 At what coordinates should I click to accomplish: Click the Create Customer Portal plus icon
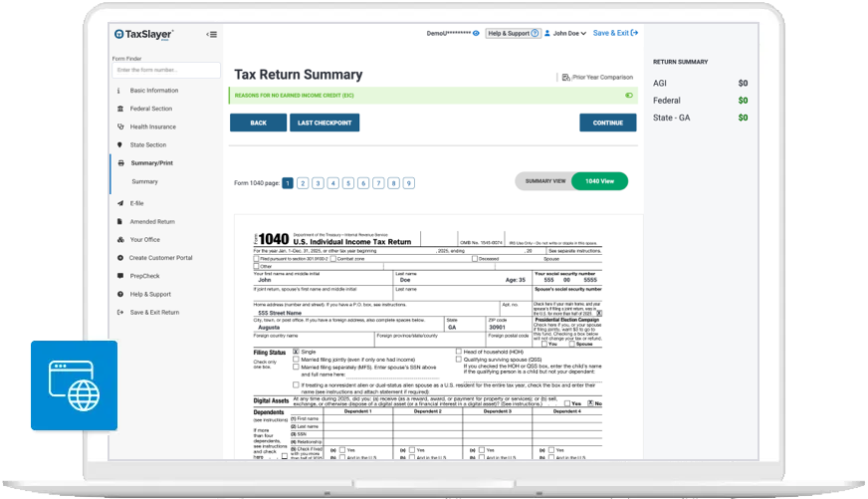pos(120,258)
